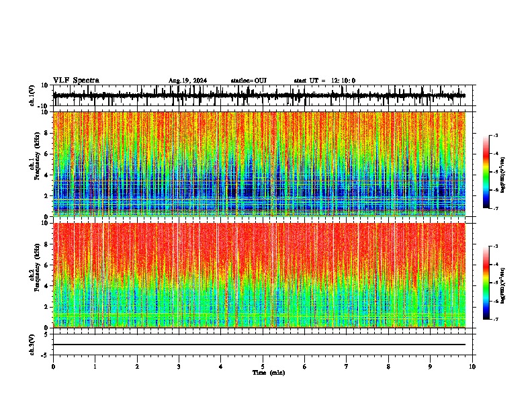532x411 pixels.
Task: Click the ch.3(V) axis label
Action: pos(32,345)
